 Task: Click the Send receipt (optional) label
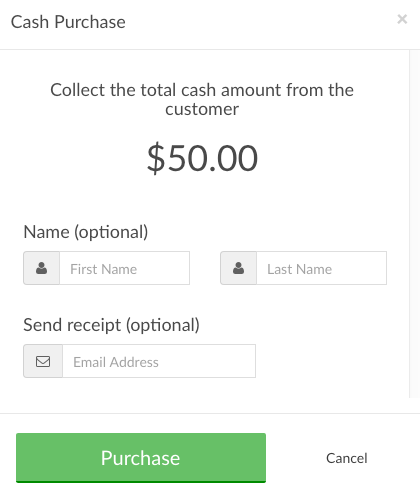click(111, 325)
